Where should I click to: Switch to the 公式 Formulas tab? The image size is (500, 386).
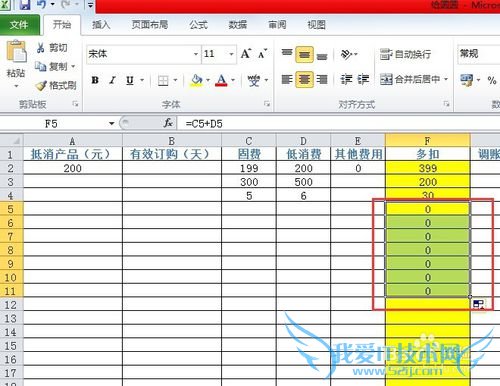pos(198,25)
